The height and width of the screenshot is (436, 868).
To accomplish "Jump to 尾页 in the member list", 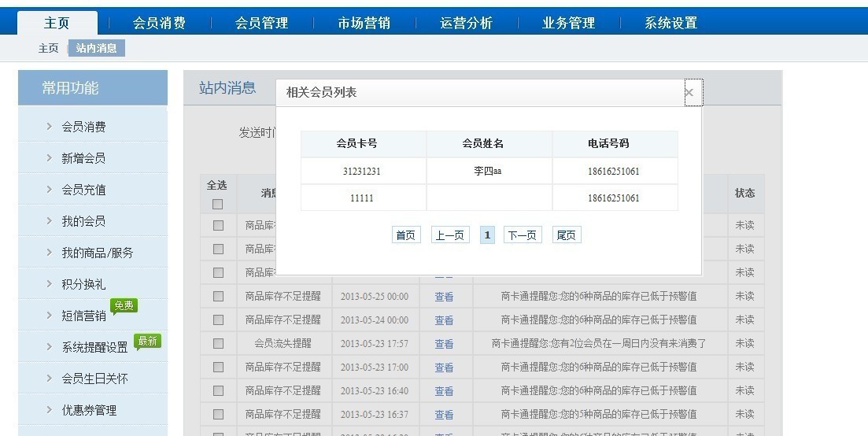I will [567, 235].
